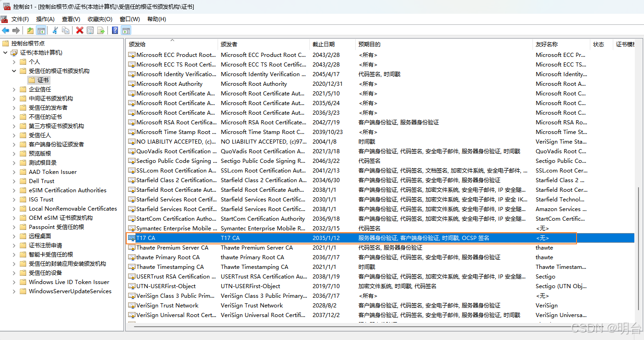The image size is (644, 340).
Task: Click certificate icon of StartCom Certification Authority row
Action: pos(132,219)
